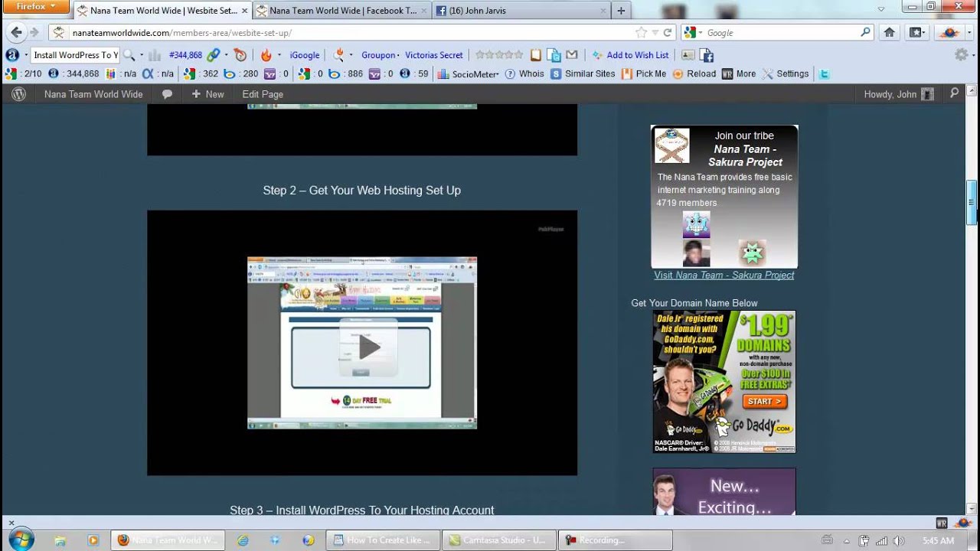Click Edit Page in WordPress admin bar
Image resolution: width=980 pixels, height=551 pixels.
263,94
